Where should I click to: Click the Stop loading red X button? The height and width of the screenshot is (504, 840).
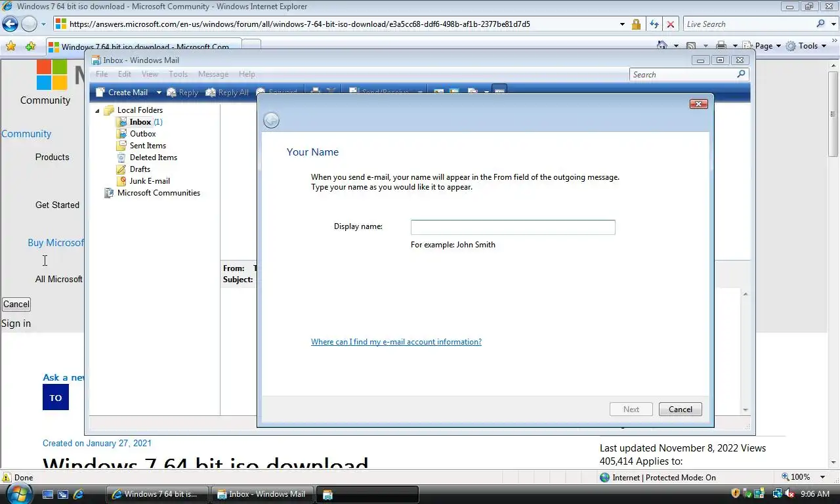(x=670, y=24)
